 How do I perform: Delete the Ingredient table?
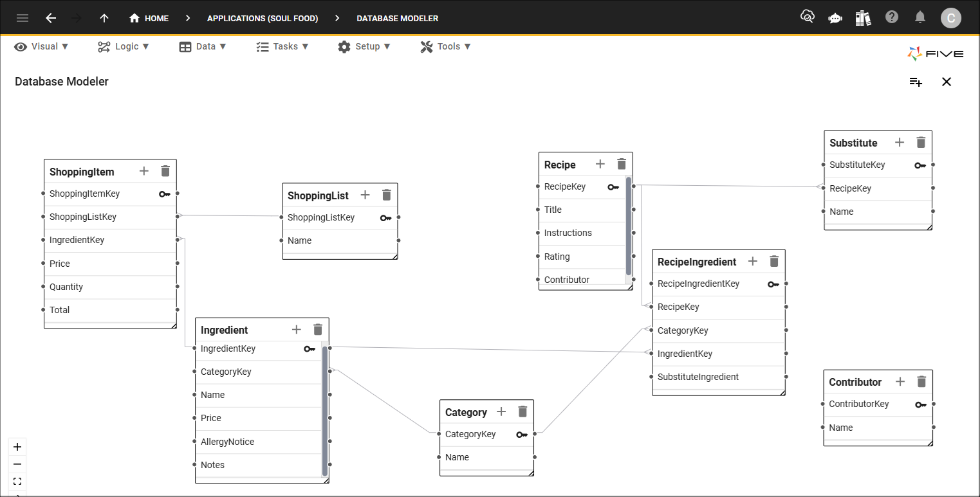(x=318, y=329)
